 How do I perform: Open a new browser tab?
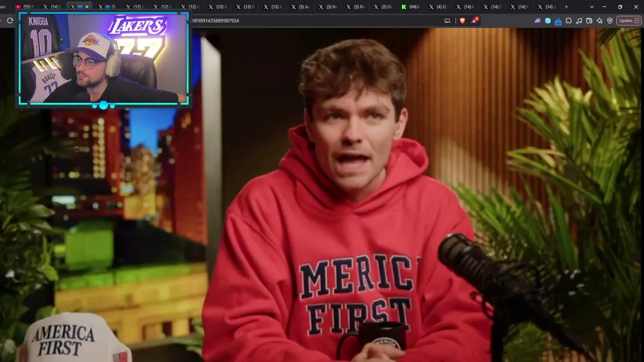(566, 7)
